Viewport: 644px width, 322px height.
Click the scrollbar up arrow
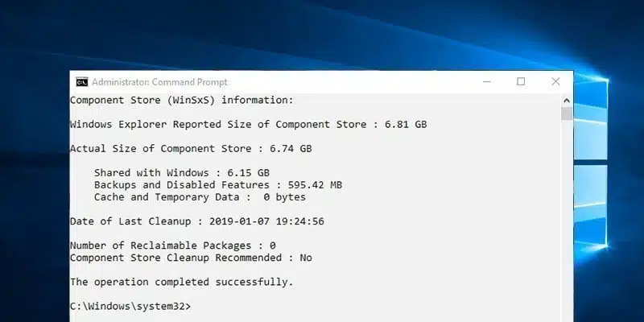(567, 100)
